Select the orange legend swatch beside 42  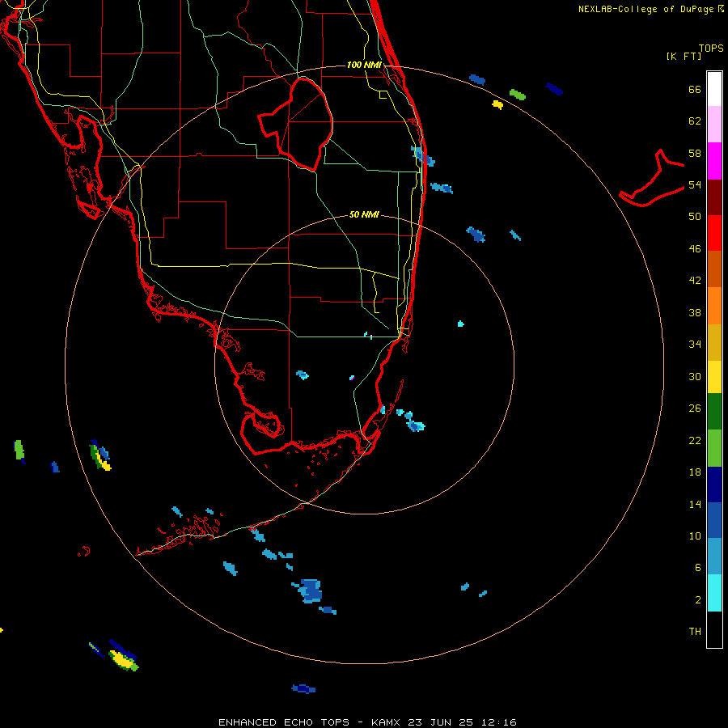(714, 306)
